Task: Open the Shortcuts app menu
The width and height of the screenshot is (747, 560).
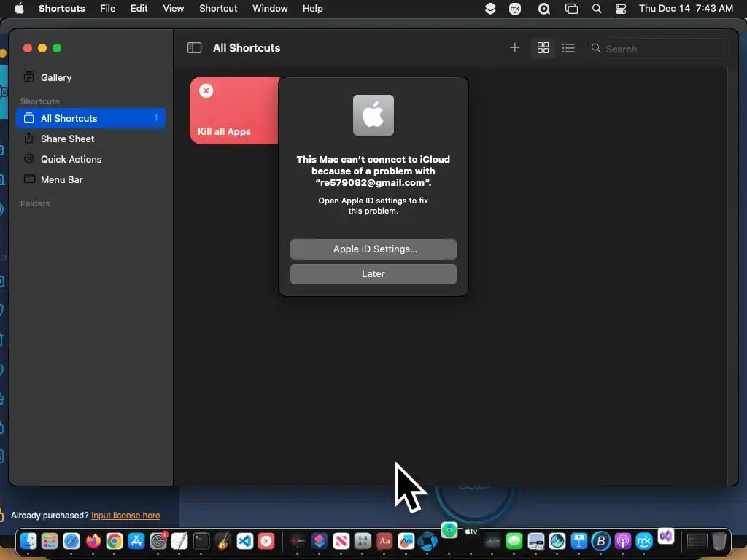Action: click(x=62, y=9)
